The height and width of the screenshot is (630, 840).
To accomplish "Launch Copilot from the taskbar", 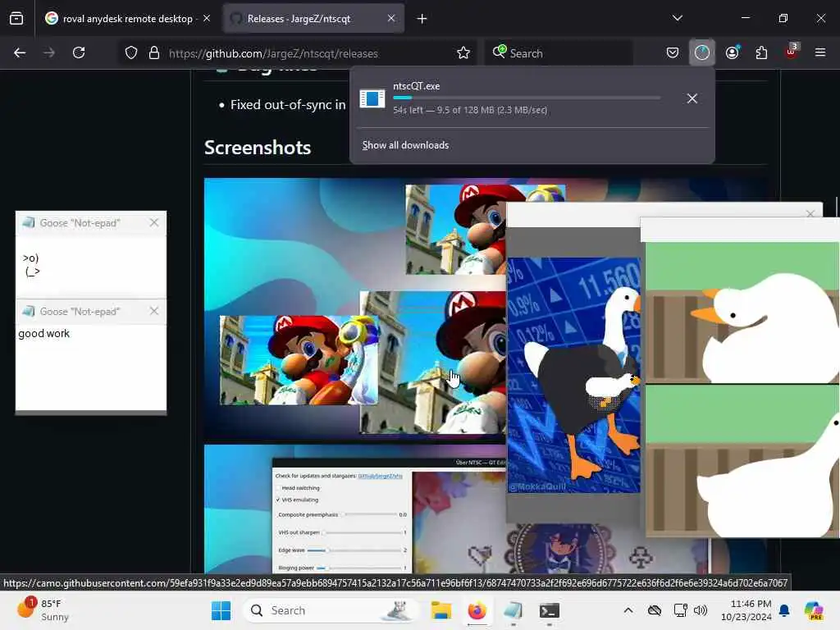I will tap(814, 610).
